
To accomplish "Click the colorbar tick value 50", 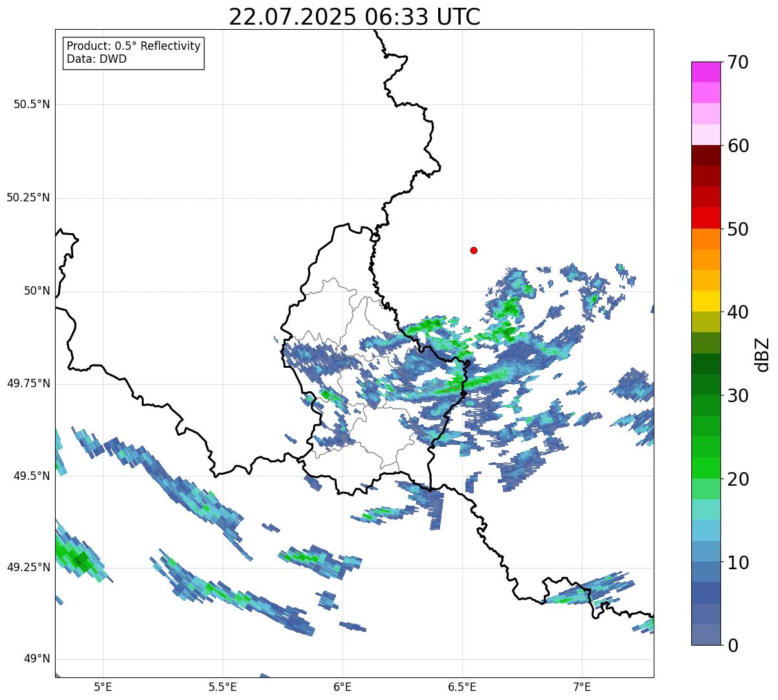I will pos(738,229).
